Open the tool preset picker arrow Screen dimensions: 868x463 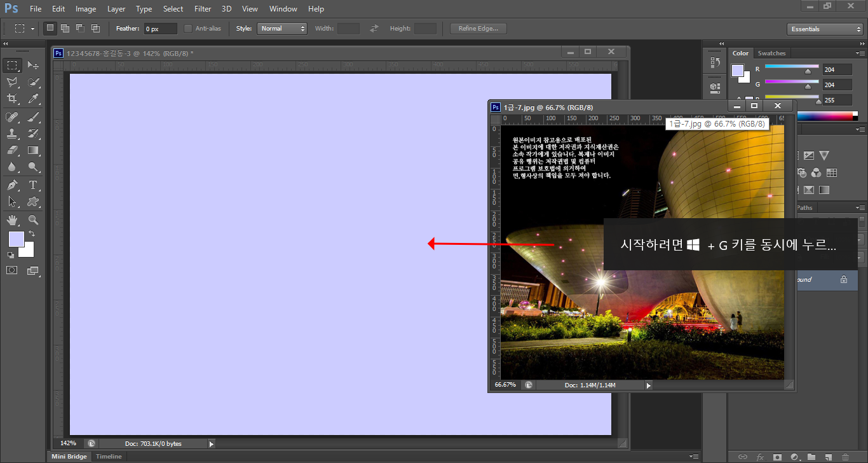point(32,29)
